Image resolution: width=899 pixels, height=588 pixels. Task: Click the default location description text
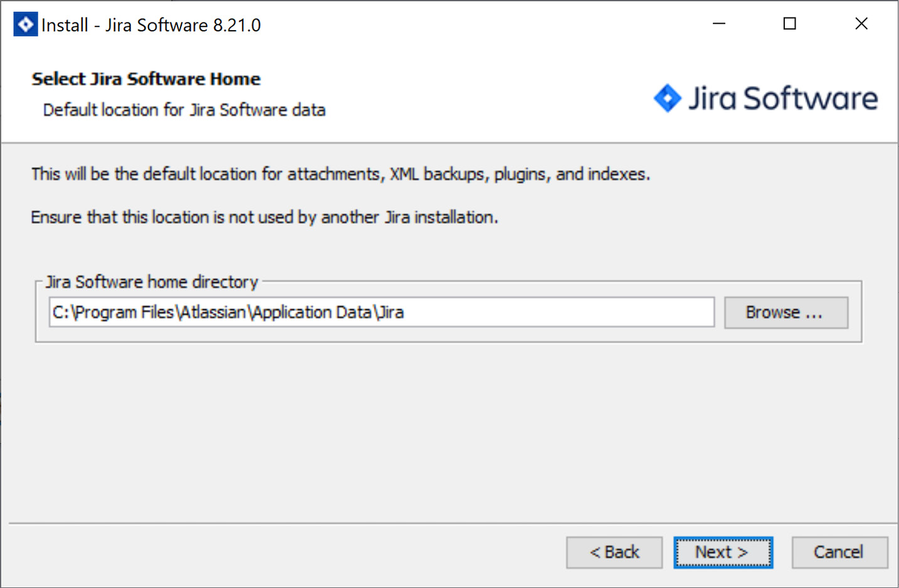(x=184, y=110)
